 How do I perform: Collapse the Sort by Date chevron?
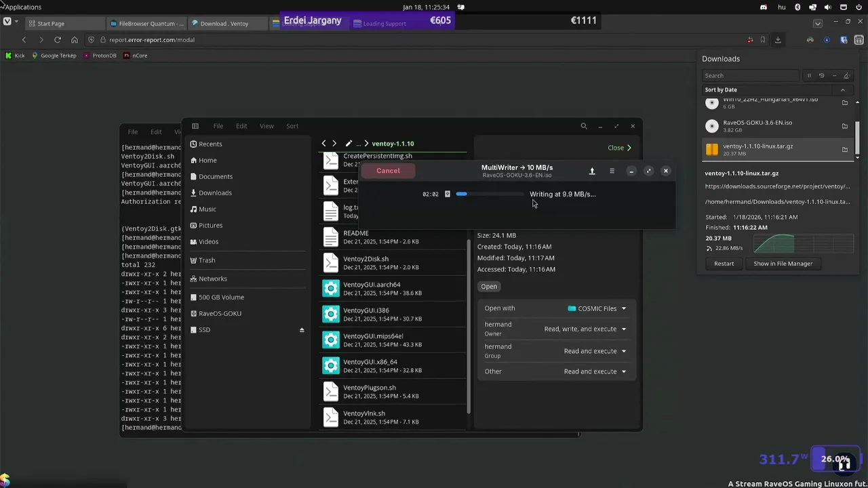(x=843, y=89)
